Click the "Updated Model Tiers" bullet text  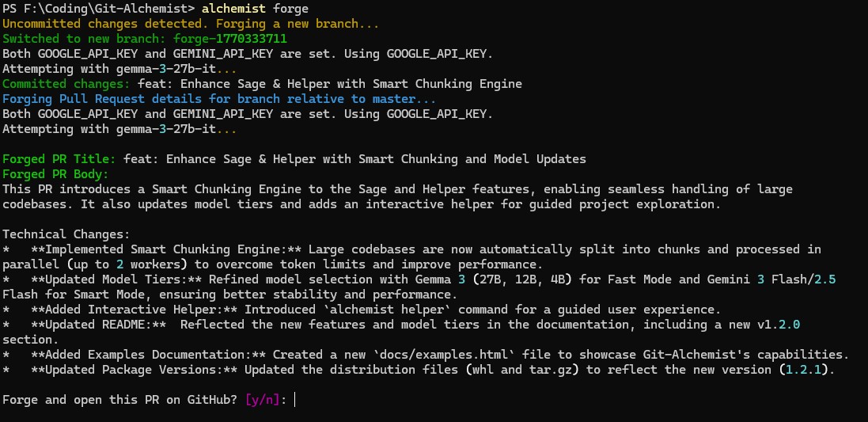pos(116,279)
